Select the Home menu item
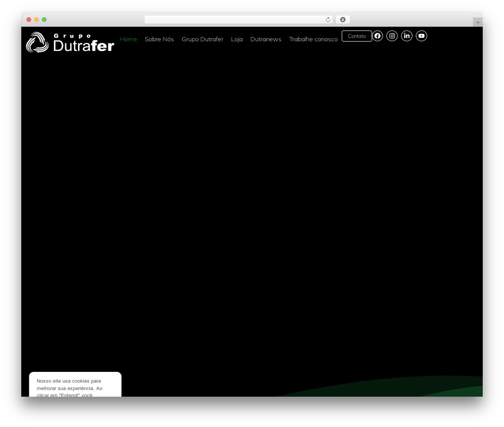The image size is (504, 427). pyautogui.click(x=128, y=39)
